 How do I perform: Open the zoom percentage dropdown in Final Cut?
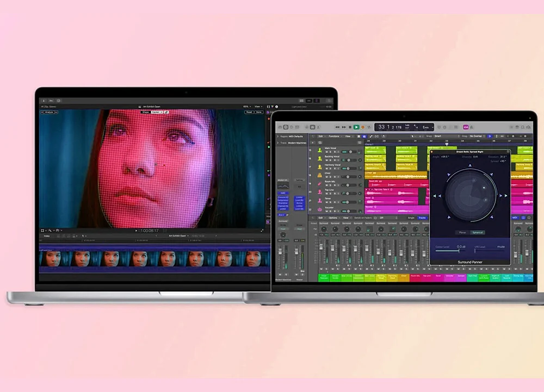246,107
